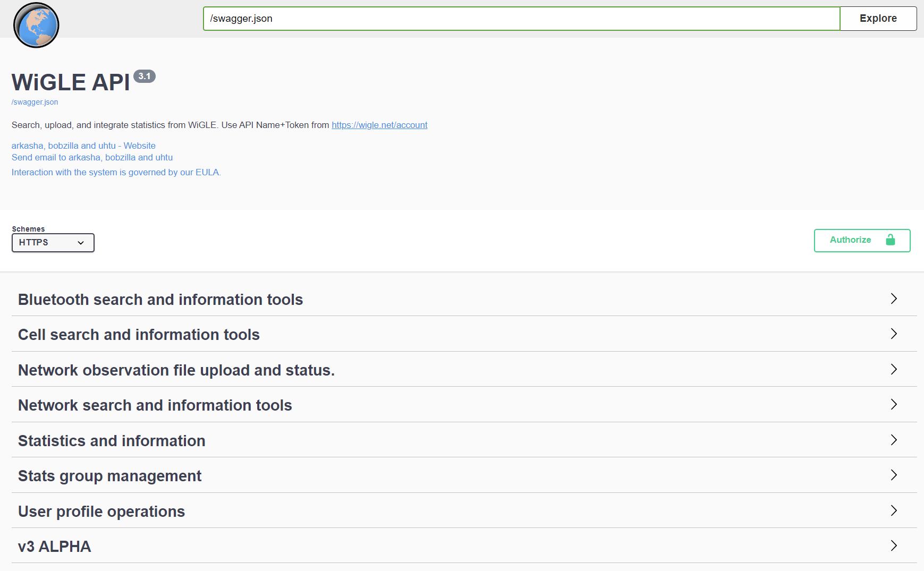Expand User profile operations chevron
Image resolution: width=924 pixels, height=571 pixels.
tap(894, 510)
